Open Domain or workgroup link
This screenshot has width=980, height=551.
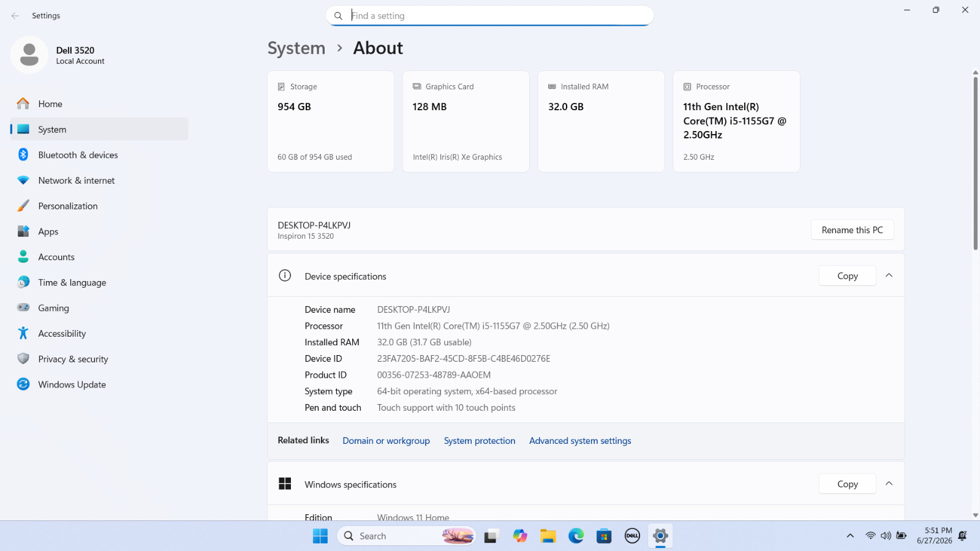click(386, 441)
